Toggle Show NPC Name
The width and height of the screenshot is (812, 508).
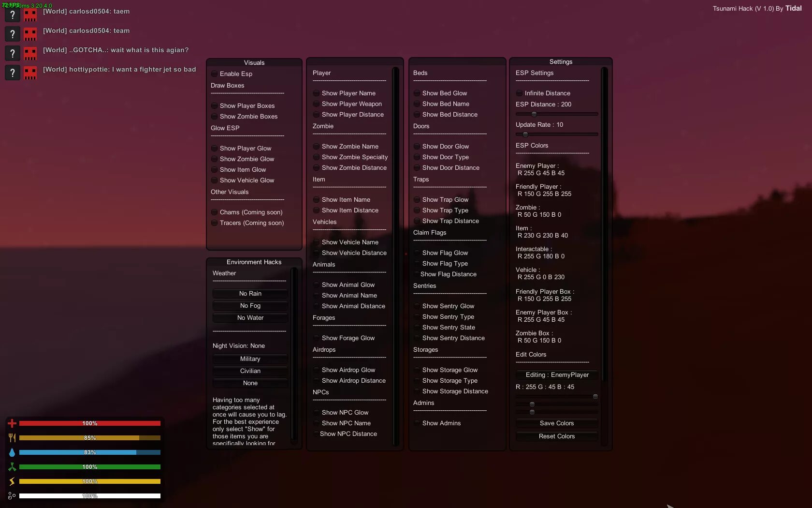tap(317, 423)
